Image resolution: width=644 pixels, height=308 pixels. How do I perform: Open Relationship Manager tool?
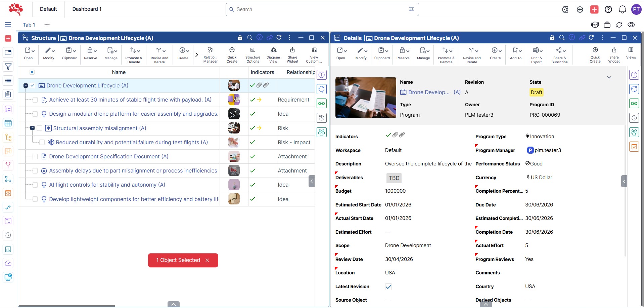(x=210, y=54)
